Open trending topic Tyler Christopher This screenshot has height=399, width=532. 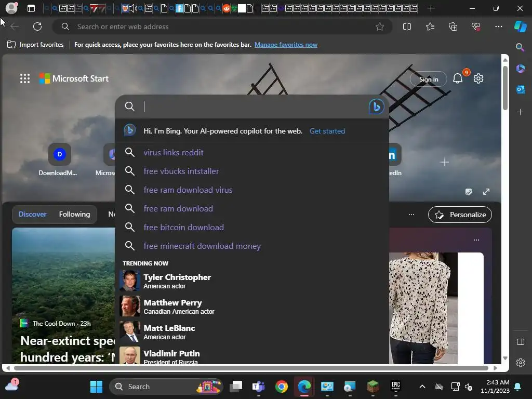pos(252,281)
